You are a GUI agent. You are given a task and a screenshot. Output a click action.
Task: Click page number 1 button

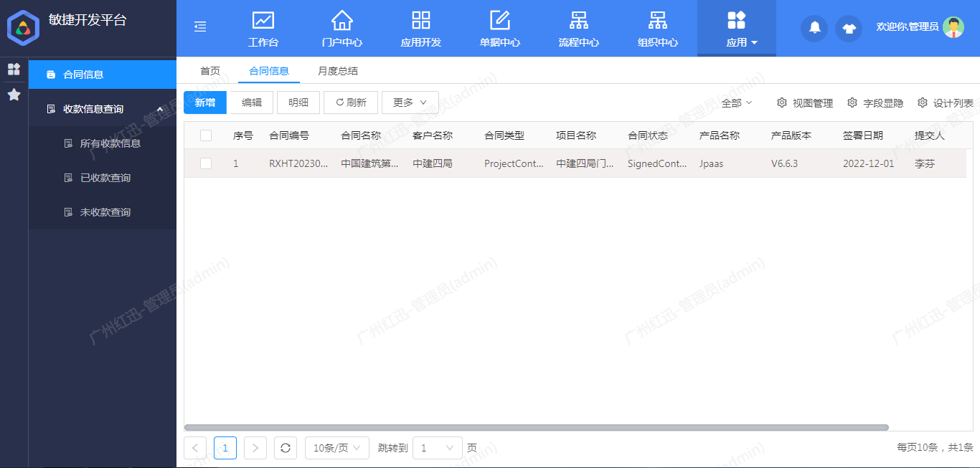[225, 448]
